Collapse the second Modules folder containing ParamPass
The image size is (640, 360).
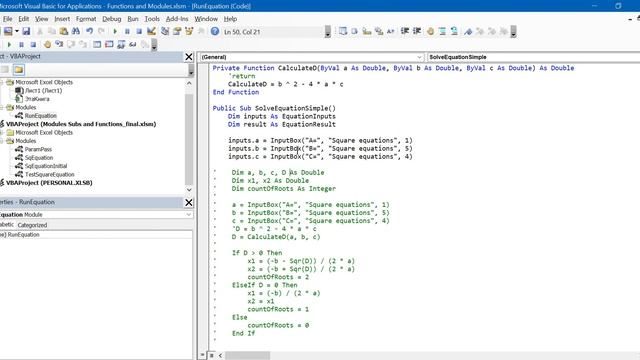2,141
